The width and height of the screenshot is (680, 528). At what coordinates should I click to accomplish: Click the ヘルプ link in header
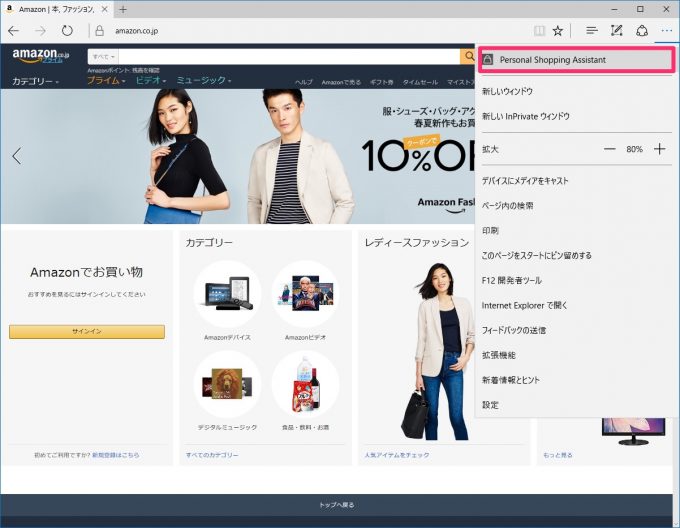point(304,82)
